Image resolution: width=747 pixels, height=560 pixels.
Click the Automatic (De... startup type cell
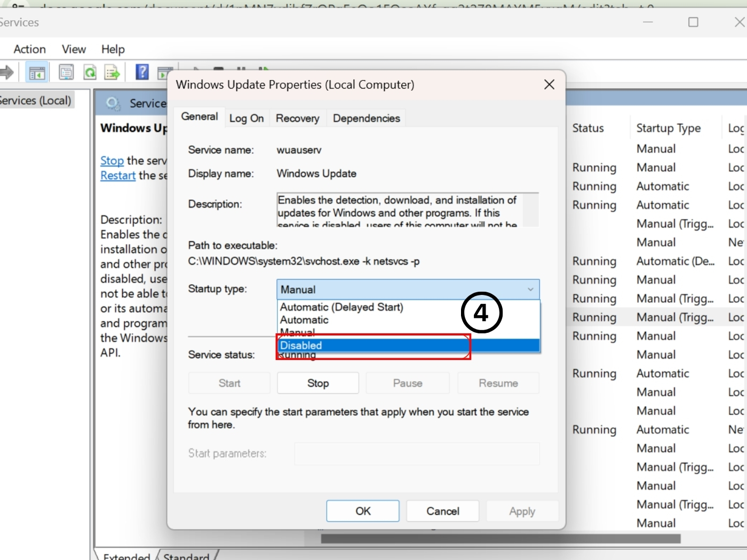pyautogui.click(x=676, y=261)
